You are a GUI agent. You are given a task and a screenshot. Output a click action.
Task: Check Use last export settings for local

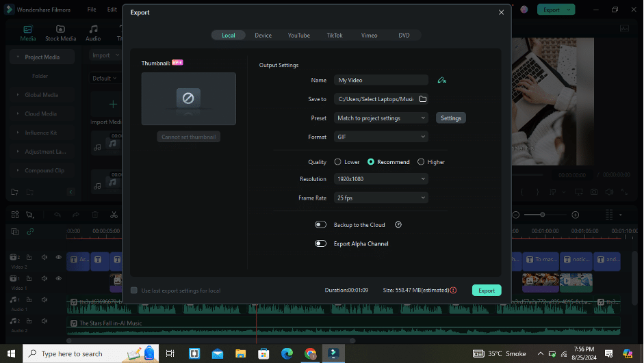(134, 291)
